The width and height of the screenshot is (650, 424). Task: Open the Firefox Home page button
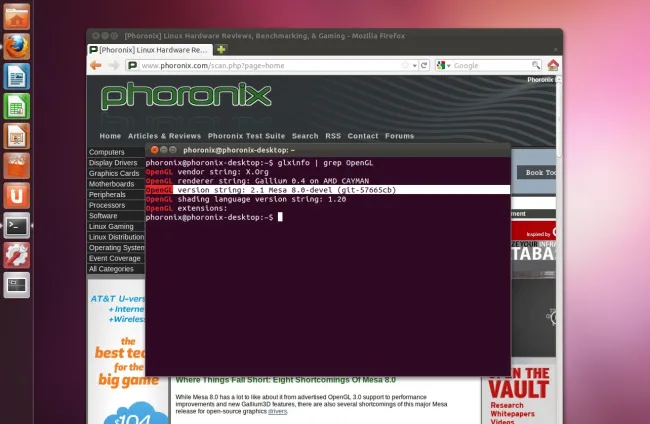coord(553,65)
